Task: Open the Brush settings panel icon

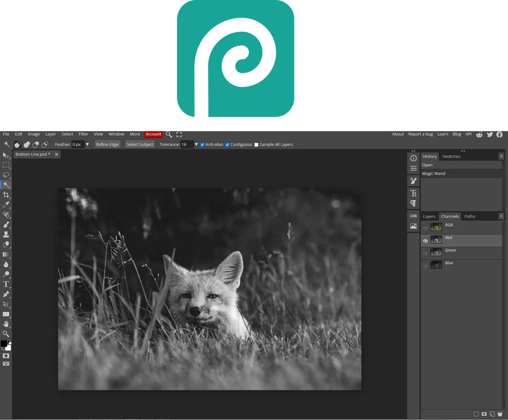Action: 413,181
